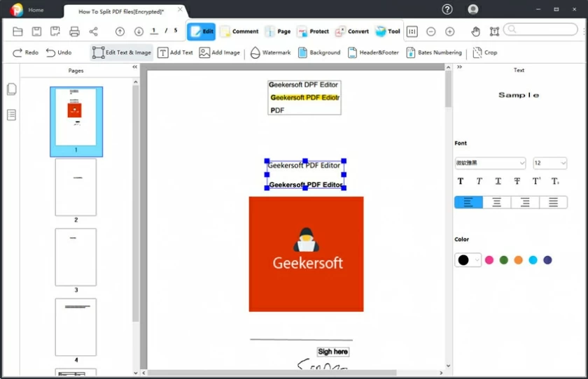Open the black color picker dropdown
This screenshot has width=588, height=379.
(468, 260)
